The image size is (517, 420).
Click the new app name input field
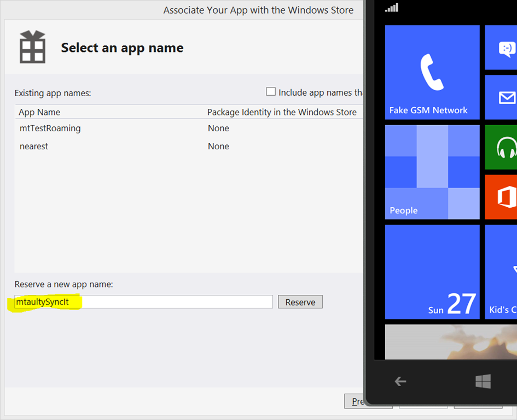coord(144,302)
